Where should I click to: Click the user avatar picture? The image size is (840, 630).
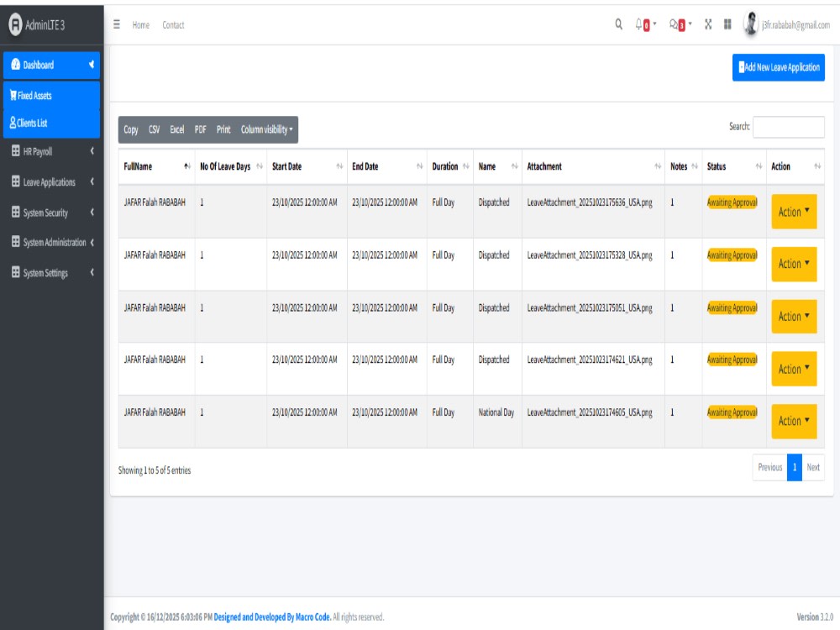point(751,24)
